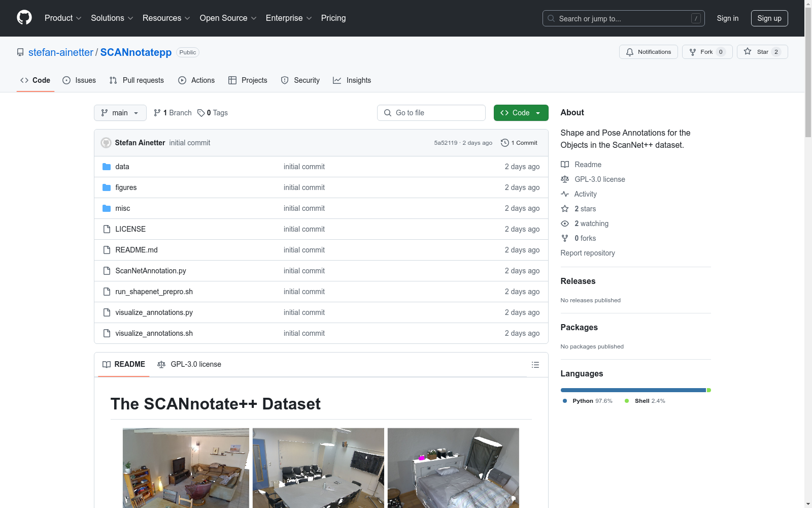Click the repository icon beside stefan-ainetter

pos(20,52)
